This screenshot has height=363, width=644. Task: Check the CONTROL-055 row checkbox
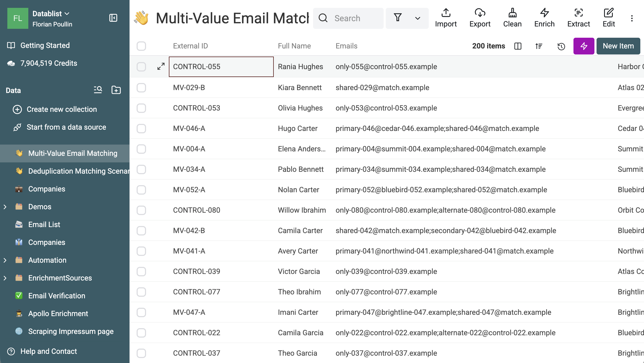[141, 67]
